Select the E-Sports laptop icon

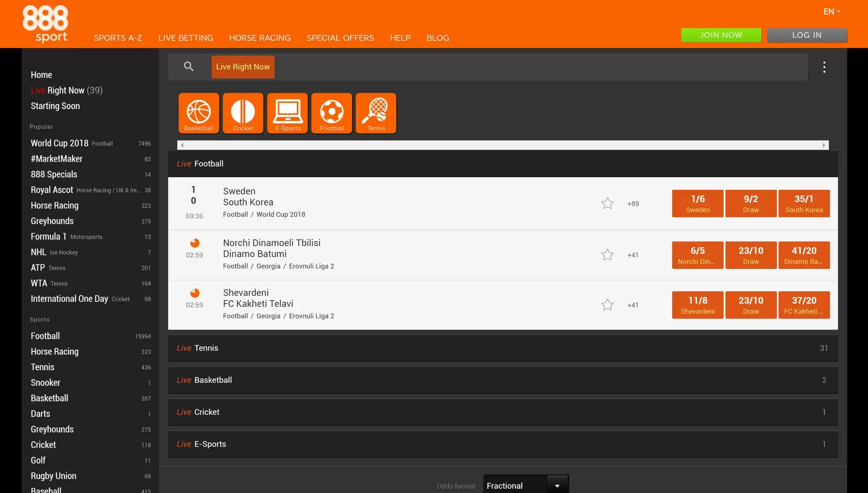coord(287,113)
